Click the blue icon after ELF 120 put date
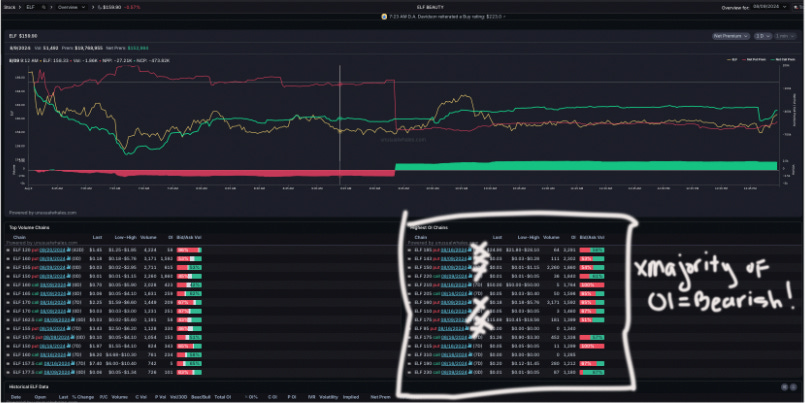This screenshot has height=403, width=806. [x=67, y=250]
